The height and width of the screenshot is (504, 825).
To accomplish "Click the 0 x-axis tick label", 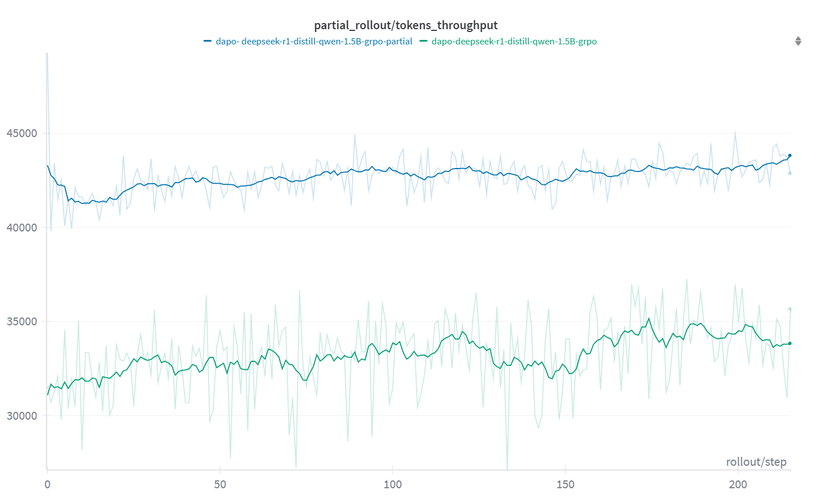I will (47, 485).
